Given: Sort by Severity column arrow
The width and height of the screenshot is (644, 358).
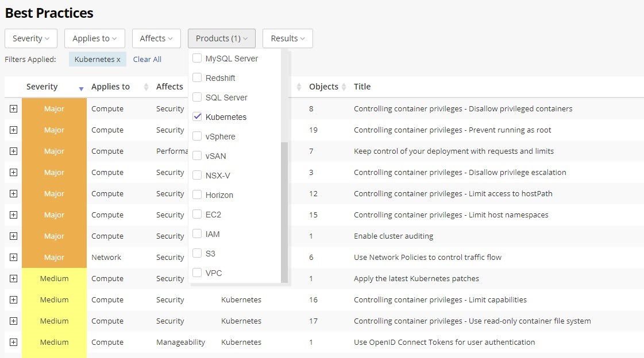Looking at the screenshot, I should coord(81,88).
